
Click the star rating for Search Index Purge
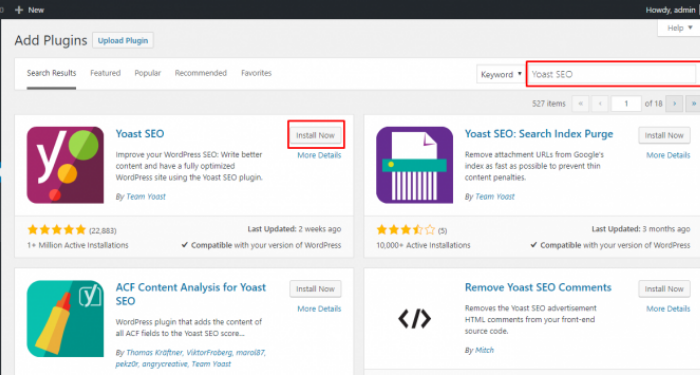[405, 230]
